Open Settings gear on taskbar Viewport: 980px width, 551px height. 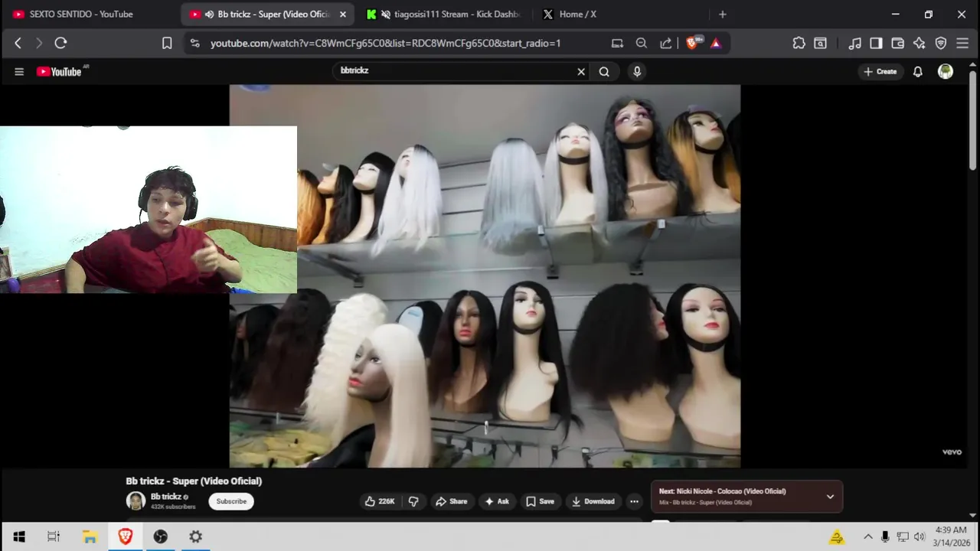tap(195, 536)
